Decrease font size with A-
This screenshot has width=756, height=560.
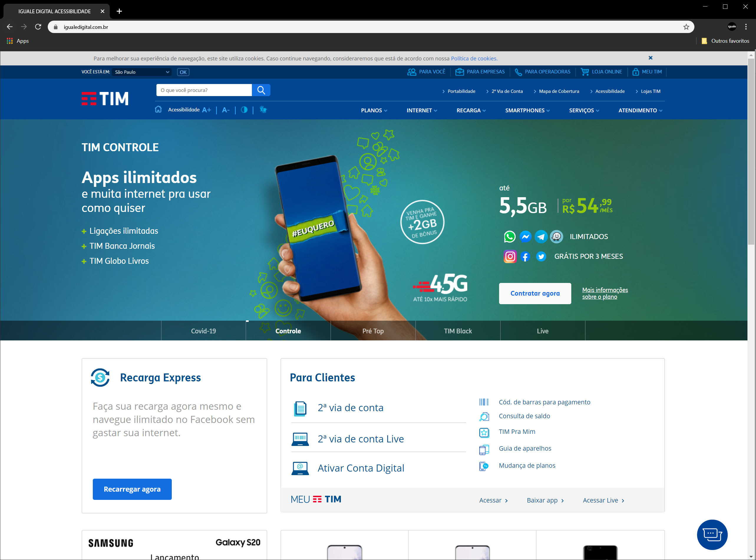pos(226,110)
